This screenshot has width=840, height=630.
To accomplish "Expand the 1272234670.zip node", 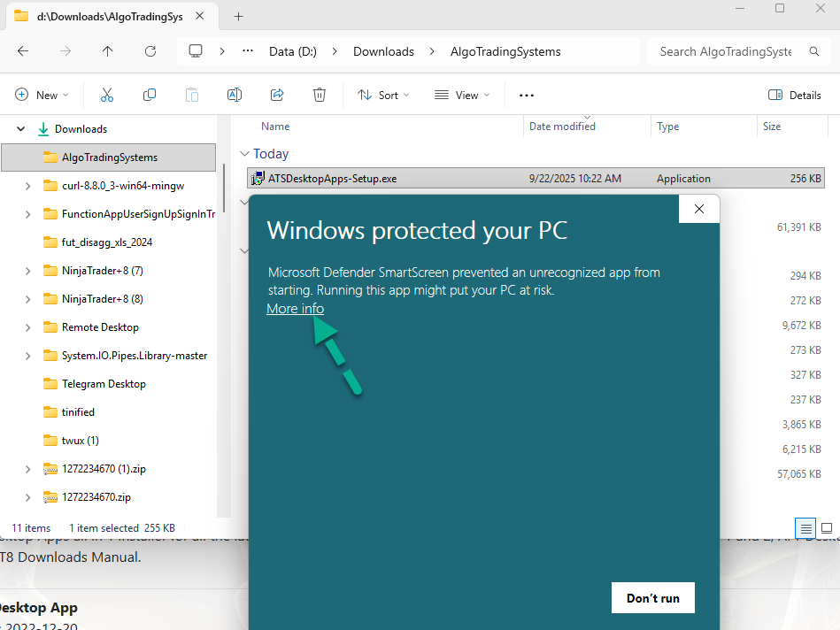I will click(27, 497).
